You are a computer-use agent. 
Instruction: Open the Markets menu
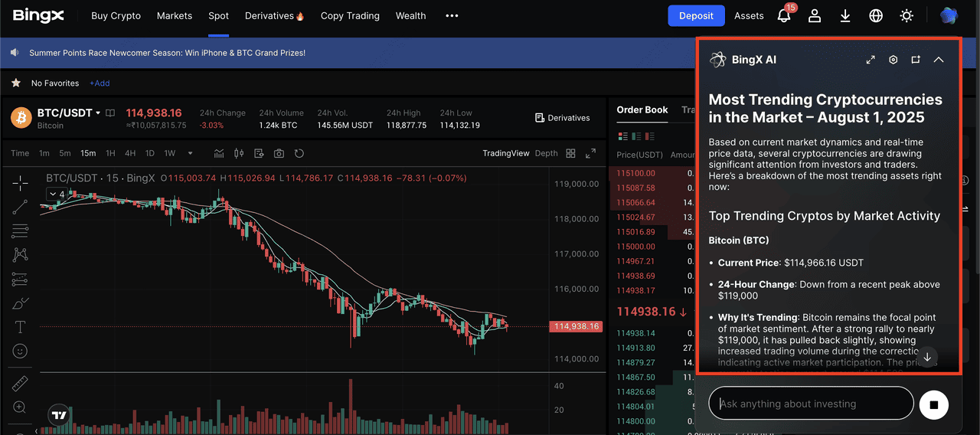(x=175, y=15)
